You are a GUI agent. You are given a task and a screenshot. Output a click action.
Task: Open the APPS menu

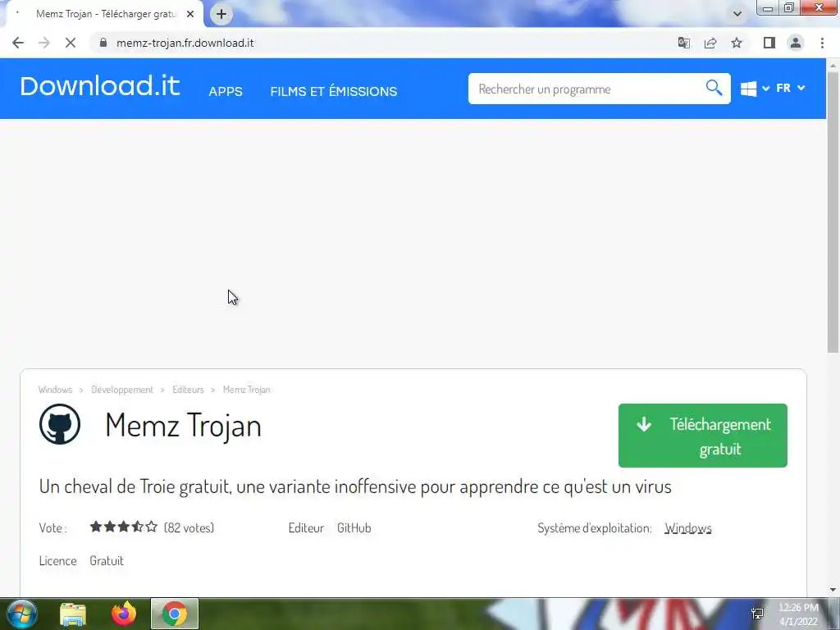coord(226,92)
